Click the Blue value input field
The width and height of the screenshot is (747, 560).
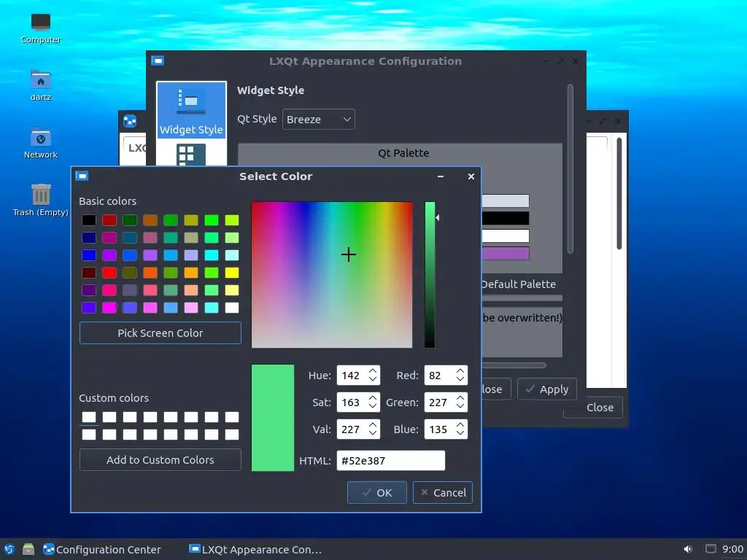(439, 429)
